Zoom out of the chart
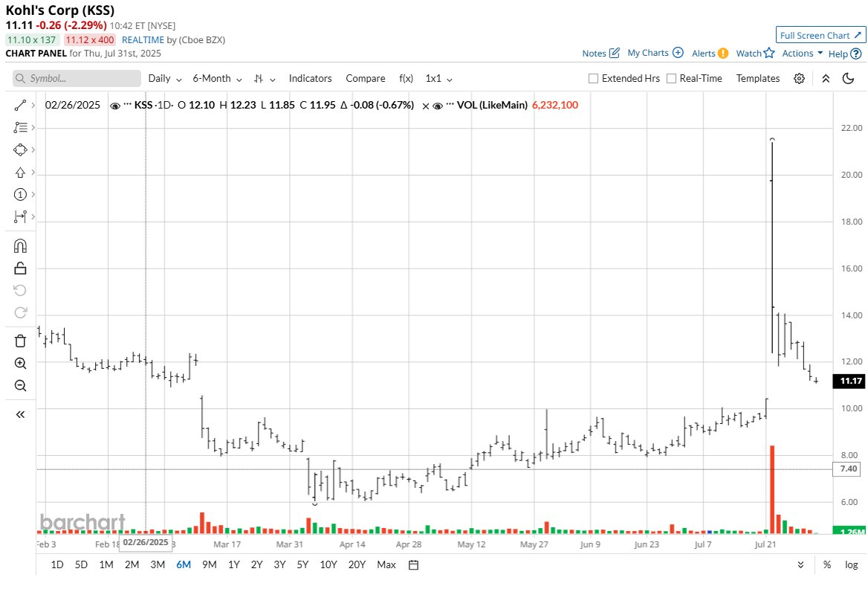 (x=20, y=386)
